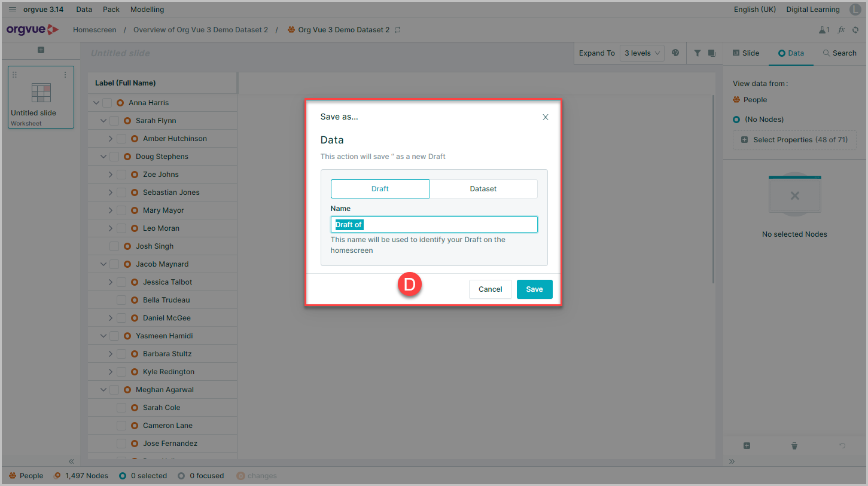
Task: Collapse the slides panel with the double arrow
Action: (71, 461)
